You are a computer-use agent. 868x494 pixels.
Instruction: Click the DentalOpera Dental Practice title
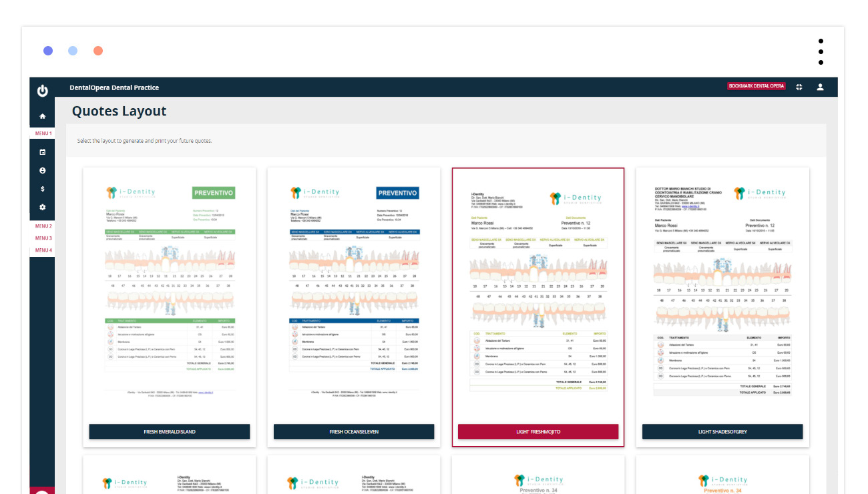pyautogui.click(x=114, y=87)
